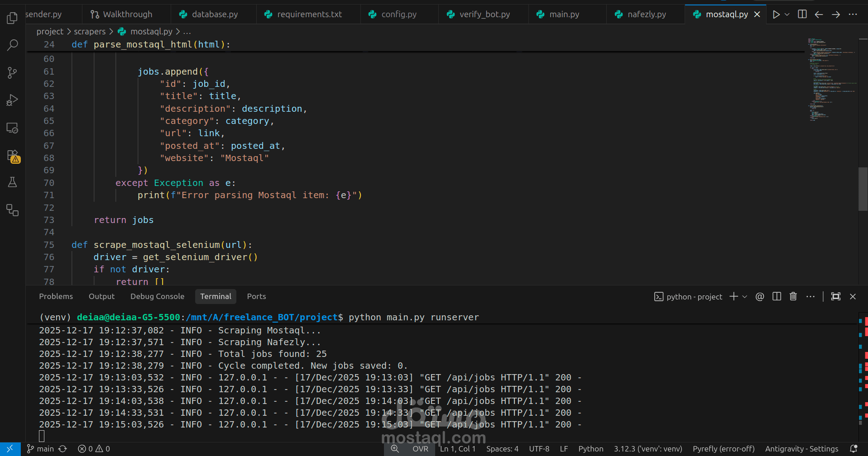The height and width of the screenshot is (456, 868).
Task: Toggle the notifications bell in status bar
Action: [x=854, y=449]
